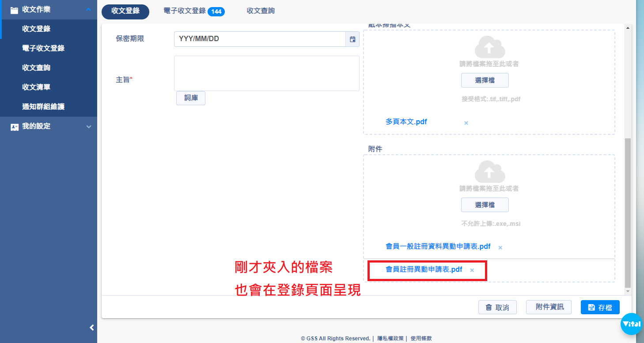644x343 pixels.
Task: Remove the 多頁本文.pdf file
Action: (x=466, y=123)
